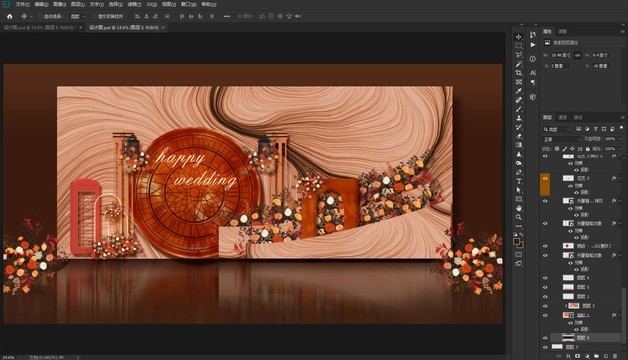Select the Clone Stamp tool

519,118
